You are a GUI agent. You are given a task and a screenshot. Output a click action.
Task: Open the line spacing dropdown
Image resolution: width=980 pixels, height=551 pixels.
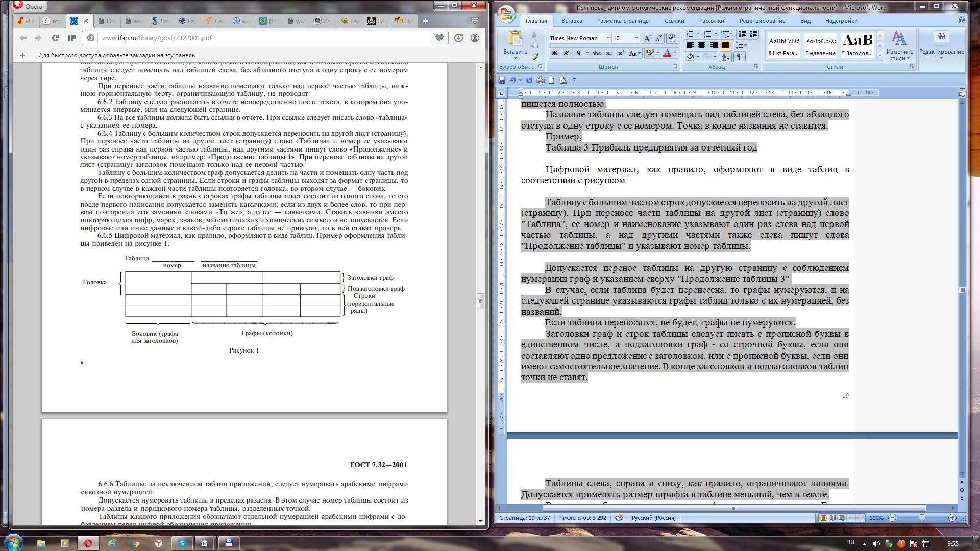click(x=741, y=45)
